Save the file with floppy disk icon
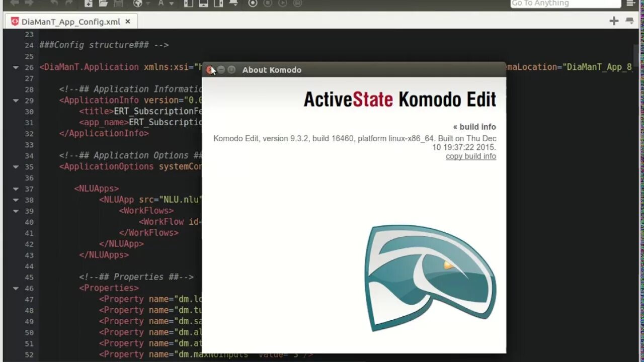Viewport: 644px width, 362px height. pyautogui.click(x=118, y=3)
